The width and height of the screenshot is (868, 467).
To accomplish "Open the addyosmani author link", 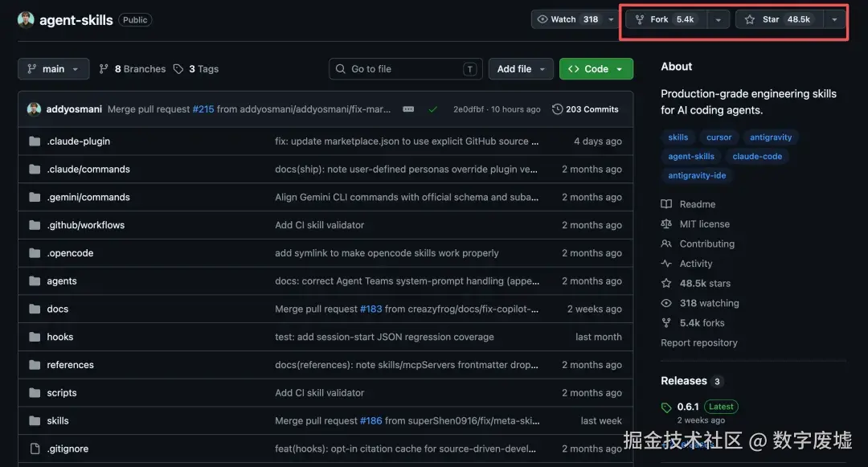I will coord(74,109).
